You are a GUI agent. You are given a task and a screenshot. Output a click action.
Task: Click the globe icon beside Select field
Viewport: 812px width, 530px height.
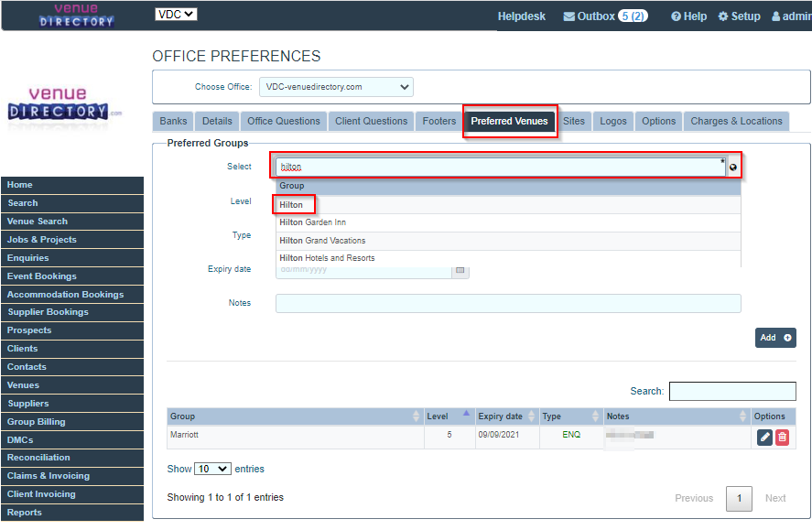pyautogui.click(x=732, y=168)
